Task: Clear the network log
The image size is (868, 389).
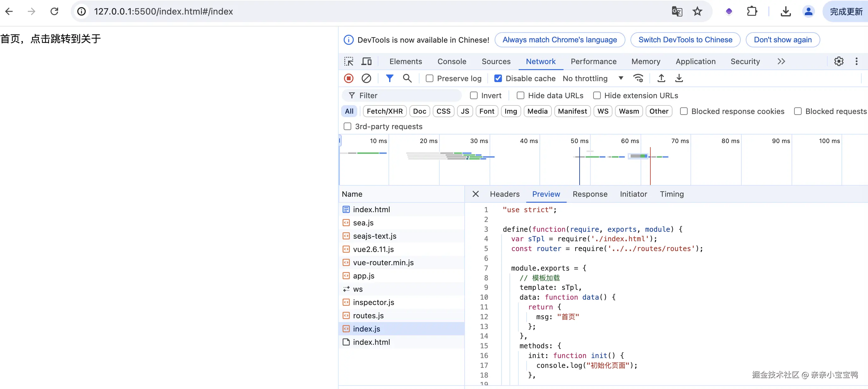Action: pyautogui.click(x=366, y=79)
